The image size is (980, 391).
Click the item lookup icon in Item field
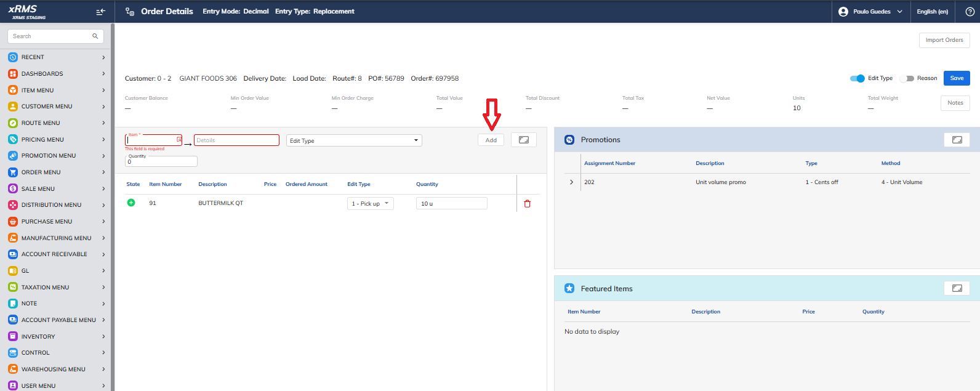click(179, 140)
